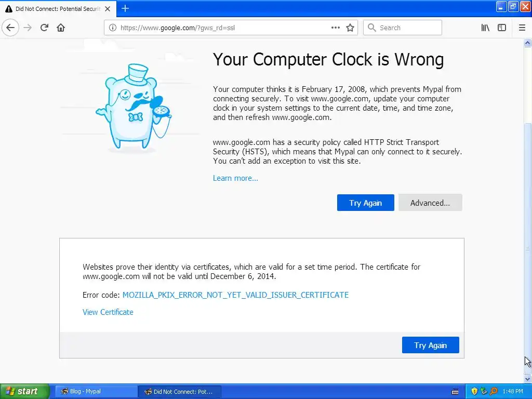Click the Safely Remove Hardware tray icon
The image size is (532, 399).
pos(484,391)
